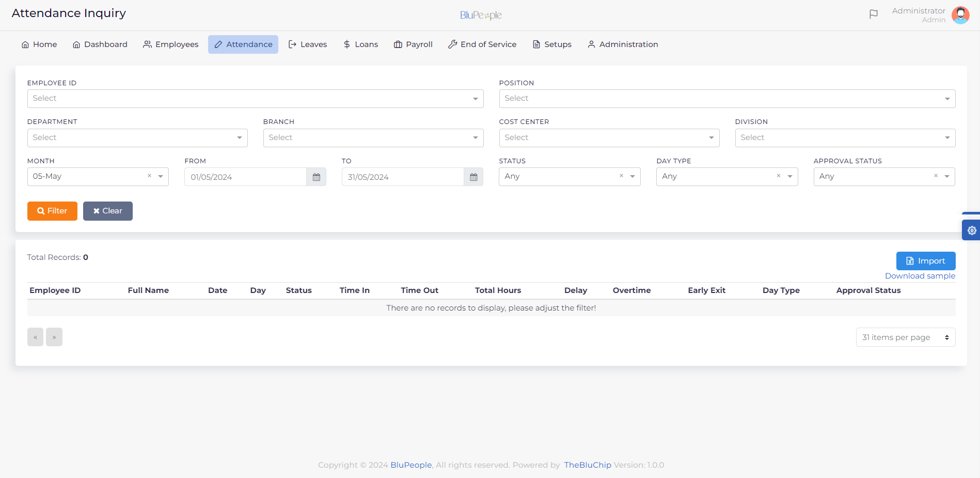Image resolution: width=980 pixels, height=478 pixels.
Task: Click the Download sample link
Action: coord(920,276)
